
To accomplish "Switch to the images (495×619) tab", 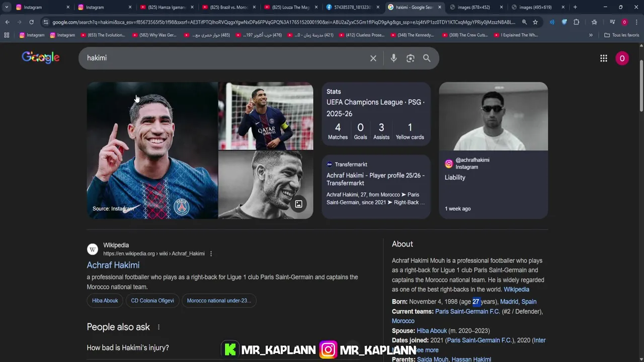I will point(538,7).
